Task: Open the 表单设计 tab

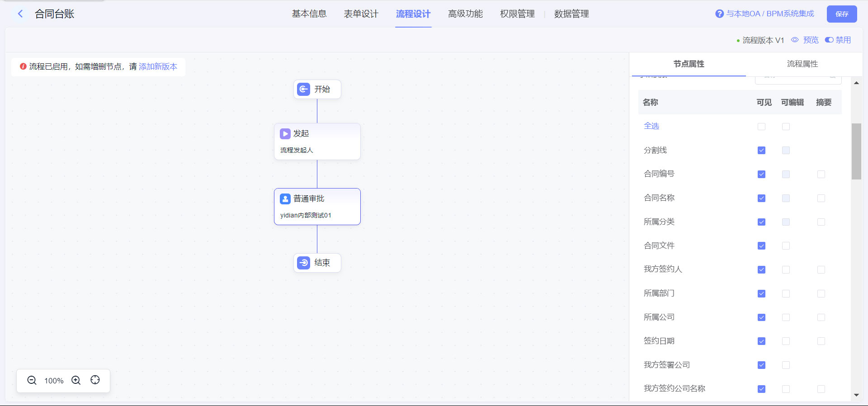Action: coord(361,14)
